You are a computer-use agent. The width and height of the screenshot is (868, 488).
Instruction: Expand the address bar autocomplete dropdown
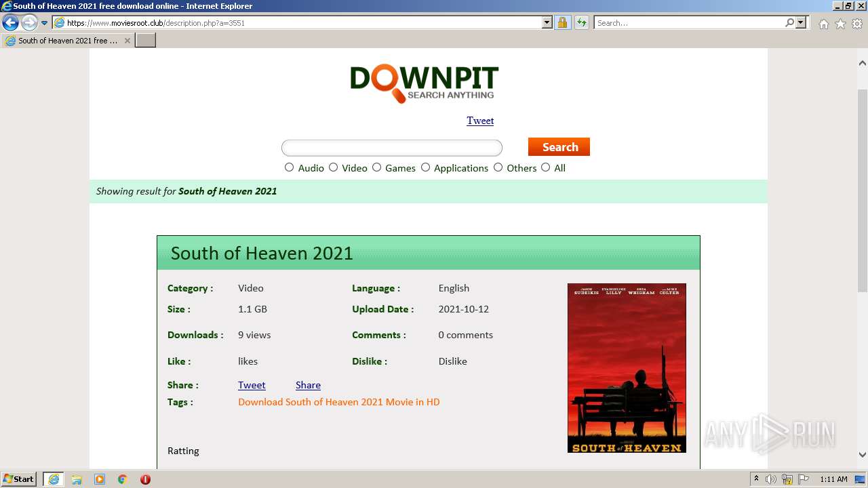click(547, 23)
